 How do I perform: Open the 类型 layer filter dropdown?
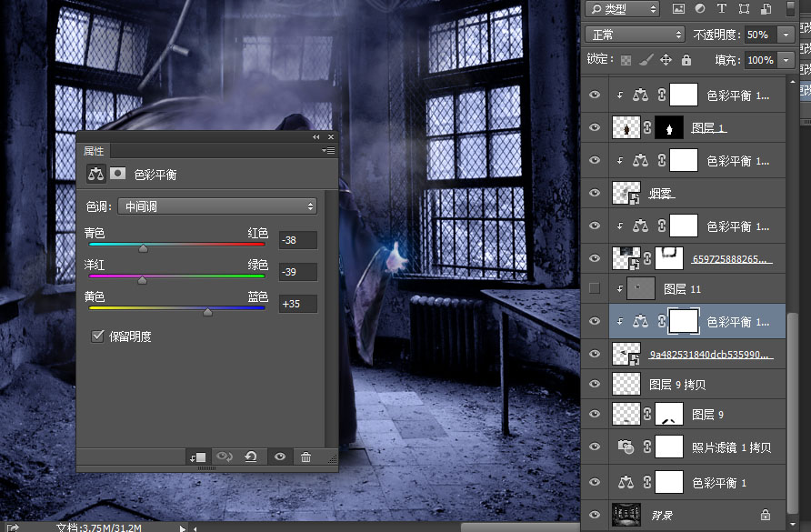(x=622, y=9)
